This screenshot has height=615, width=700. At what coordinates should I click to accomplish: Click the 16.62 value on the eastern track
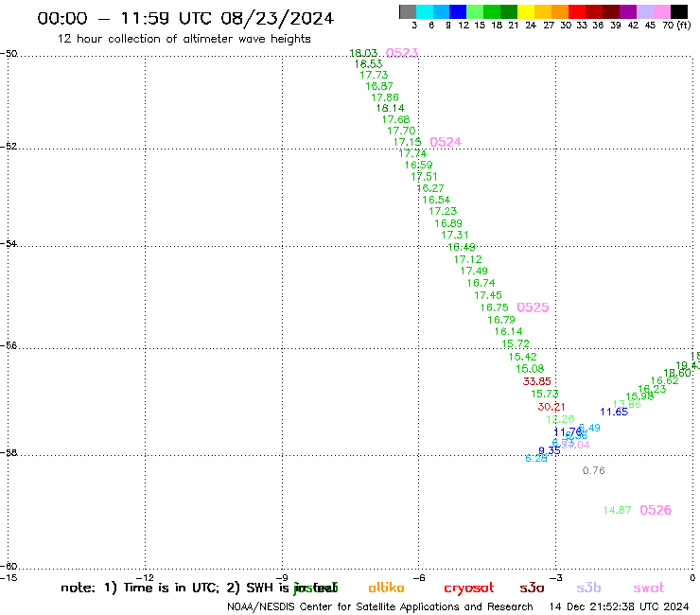click(664, 381)
